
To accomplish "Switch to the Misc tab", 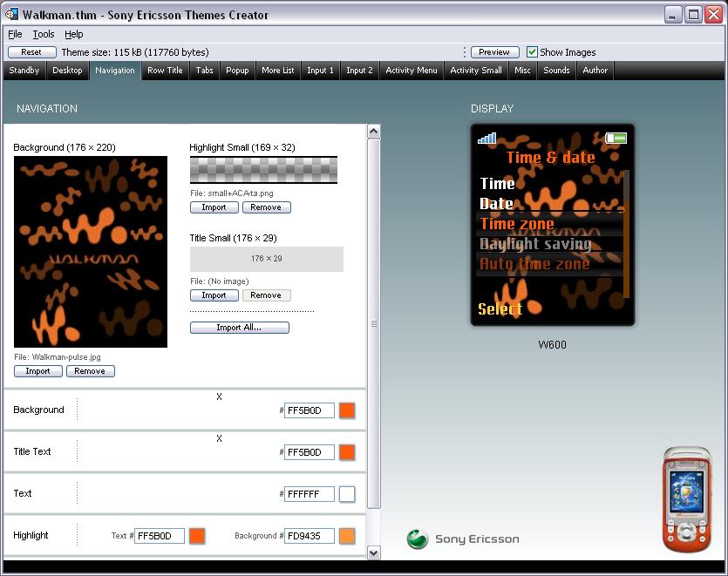I will click(x=522, y=71).
